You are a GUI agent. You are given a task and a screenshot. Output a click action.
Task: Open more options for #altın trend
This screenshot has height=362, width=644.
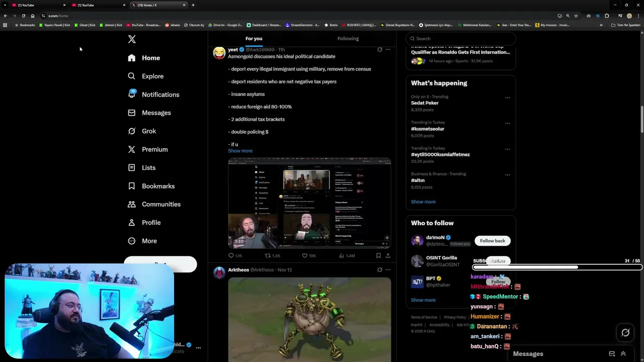507,175
